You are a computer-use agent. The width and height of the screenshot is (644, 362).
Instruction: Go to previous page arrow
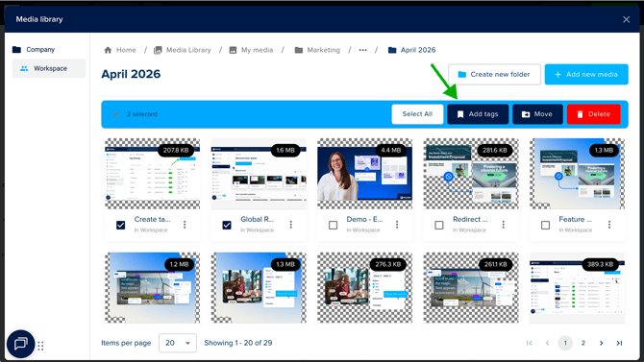point(547,343)
